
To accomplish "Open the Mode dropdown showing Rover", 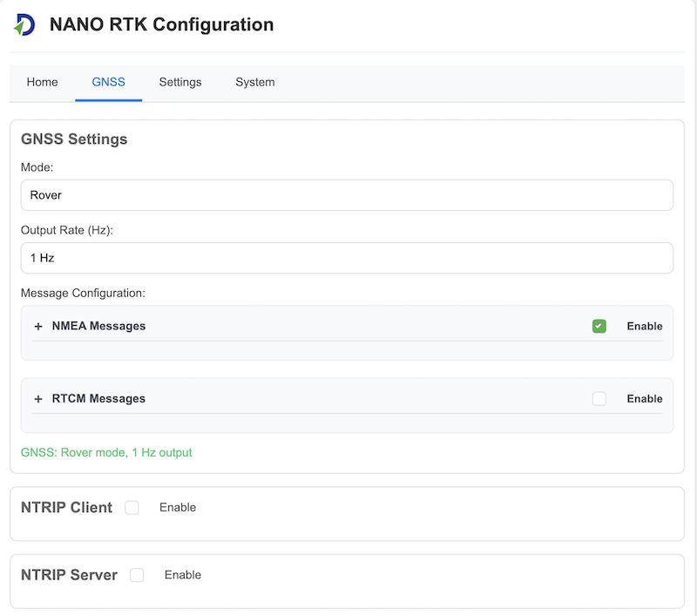I will pos(347,195).
